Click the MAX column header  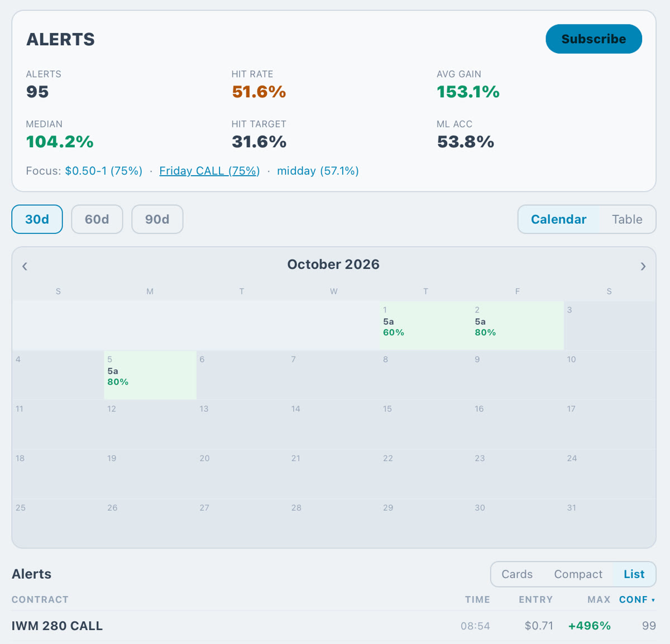point(599,599)
